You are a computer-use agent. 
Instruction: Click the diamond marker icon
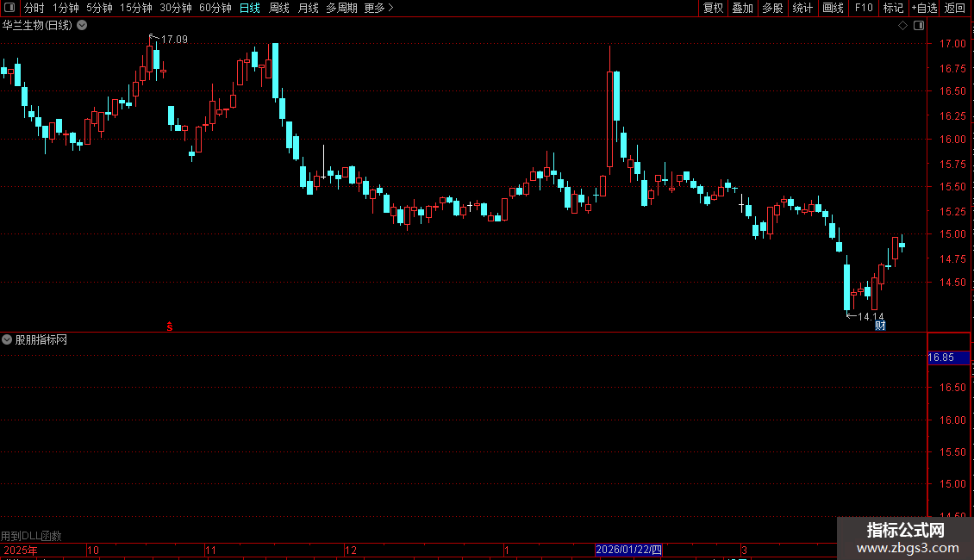(902, 26)
